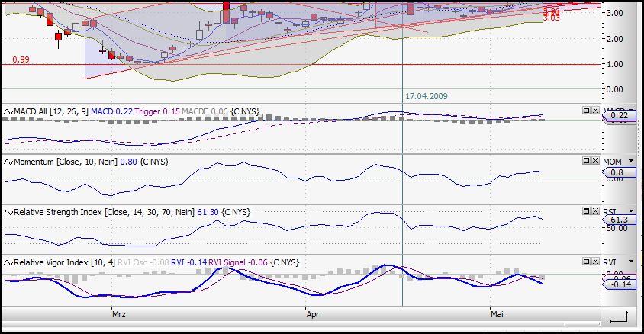Viewport: 644px width, 334px height.
Task: Close the Momentum indicator panel
Action: point(595,161)
